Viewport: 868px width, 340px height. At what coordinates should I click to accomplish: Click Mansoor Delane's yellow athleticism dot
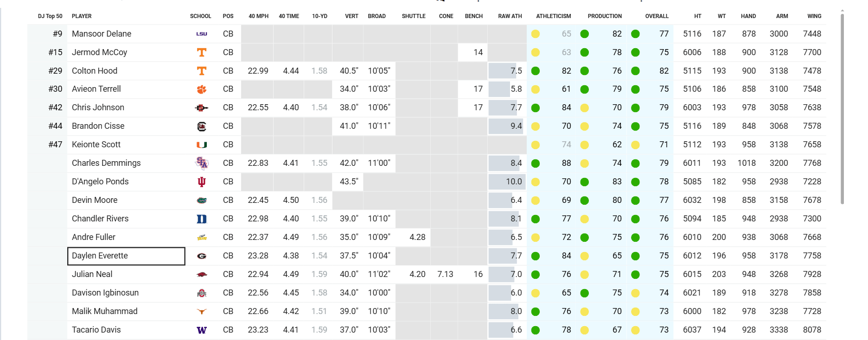tap(535, 34)
